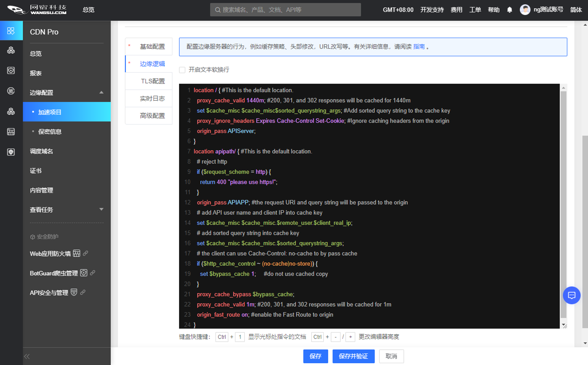
Task: Click the user avatar picture
Action: [525, 10]
